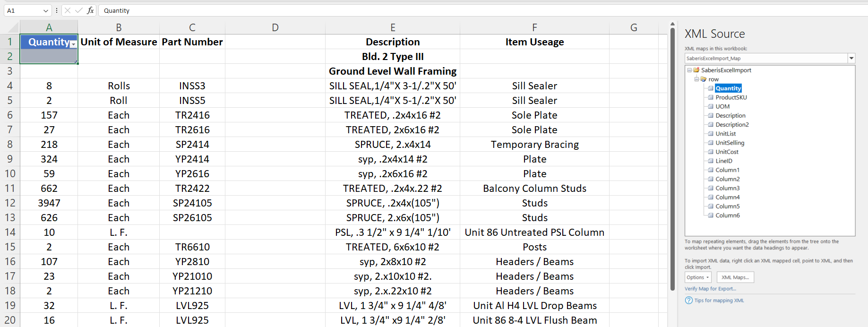Viewport: 868px width, 327px height.
Task: Click the Insert Function fx icon
Action: coord(90,10)
